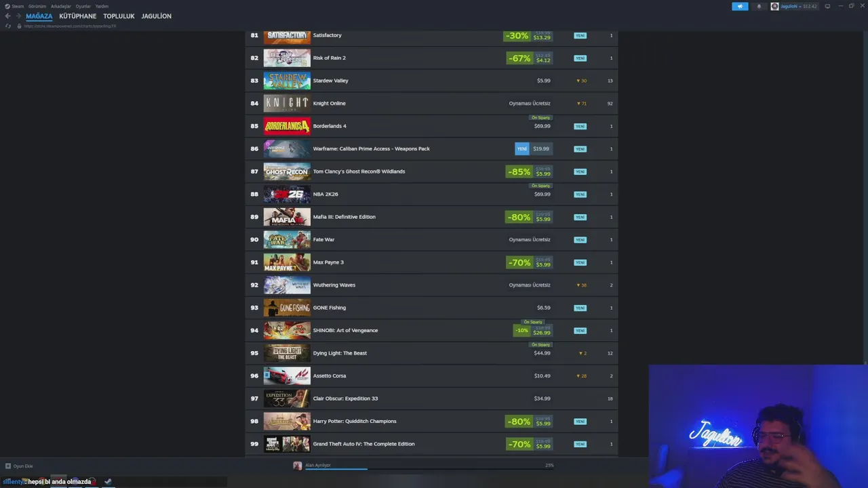The image size is (868, 488).
Task: Reload the store page
Action: (x=8, y=26)
